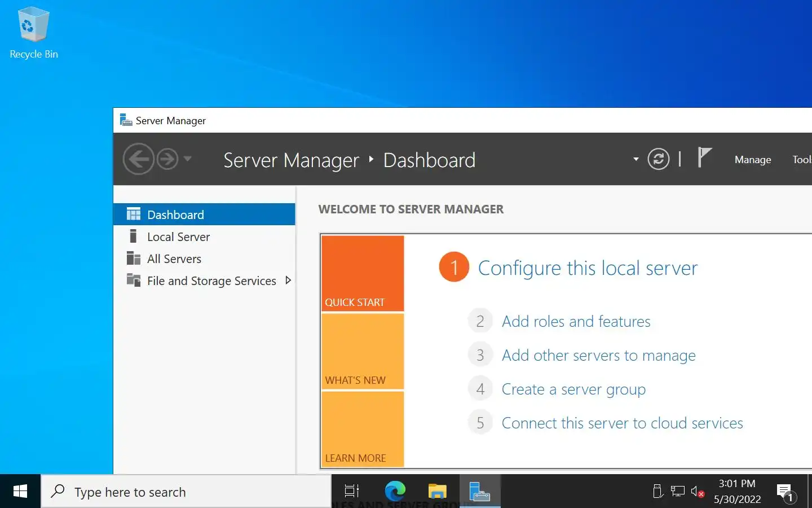The height and width of the screenshot is (508, 812).
Task: Click the File and Storage Services icon
Action: [134, 280]
